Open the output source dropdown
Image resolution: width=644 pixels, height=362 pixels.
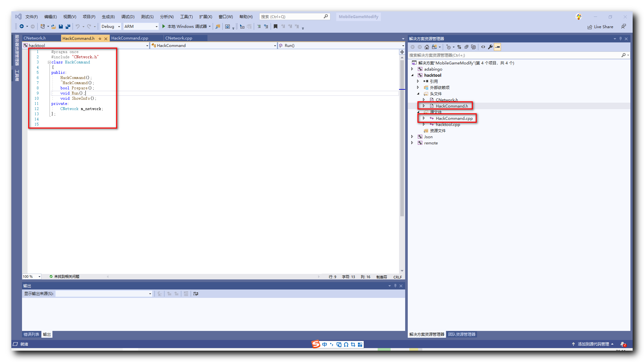(104, 294)
